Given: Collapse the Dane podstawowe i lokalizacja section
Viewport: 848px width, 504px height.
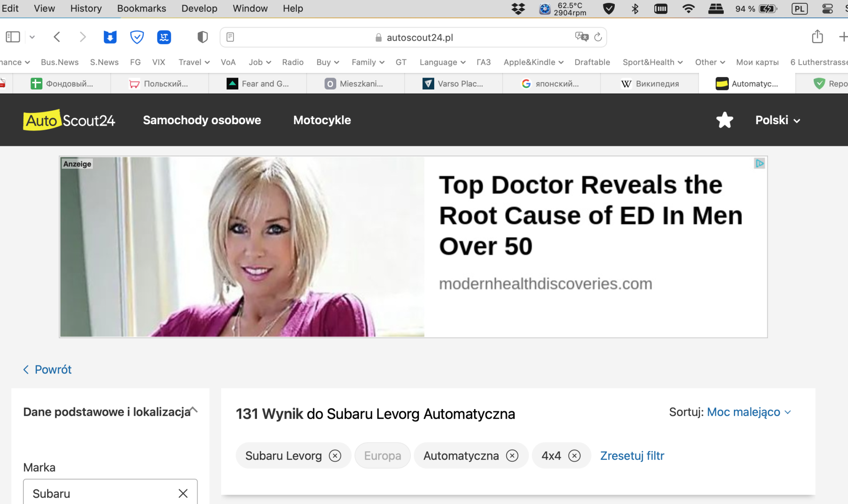Looking at the screenshot, I should 193,410.
